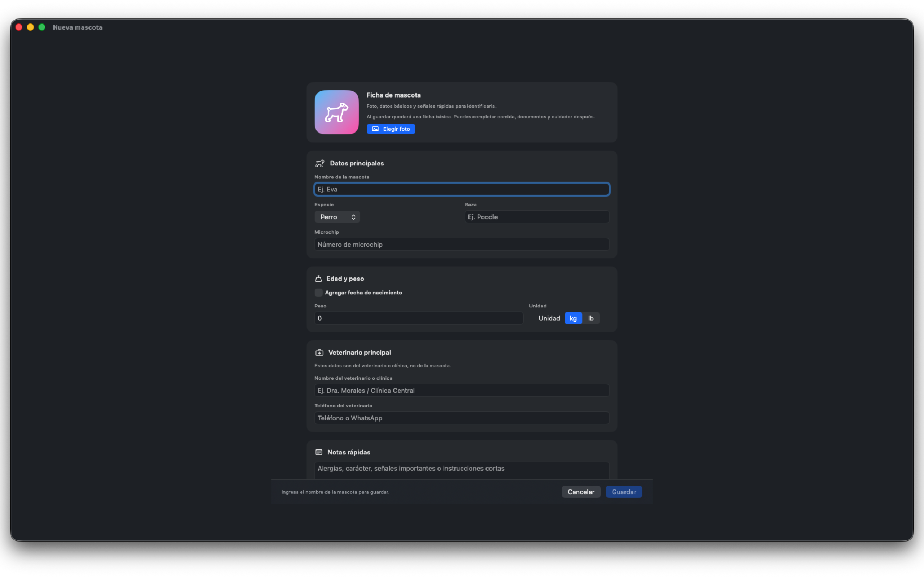
Task: Minimize the Nueva mascota window
Action: tap(31, 27)
